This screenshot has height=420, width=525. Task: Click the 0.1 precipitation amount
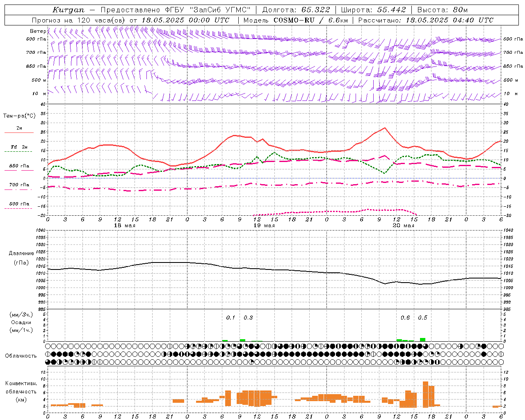tap(231, 318)
